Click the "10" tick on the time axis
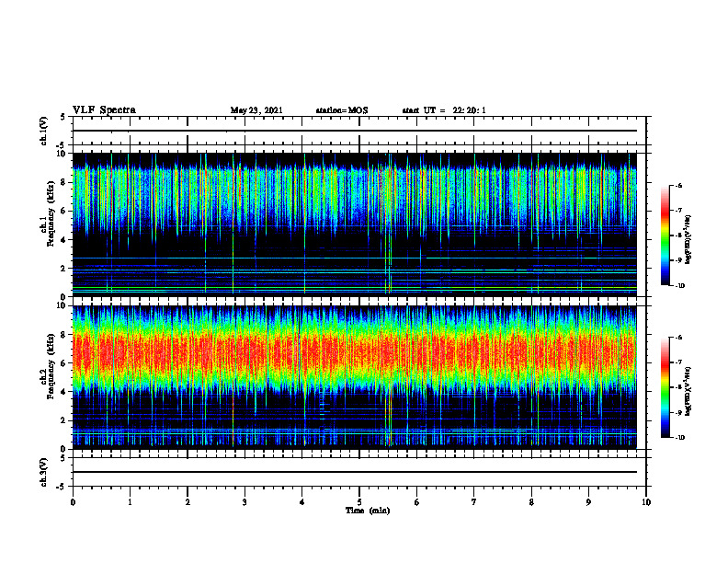The height and width of the screenshot is (563, 728). pos(646,502)
